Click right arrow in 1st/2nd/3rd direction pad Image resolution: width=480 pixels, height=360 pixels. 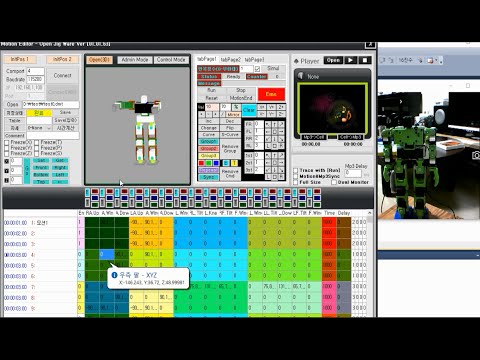coord(281,162)
